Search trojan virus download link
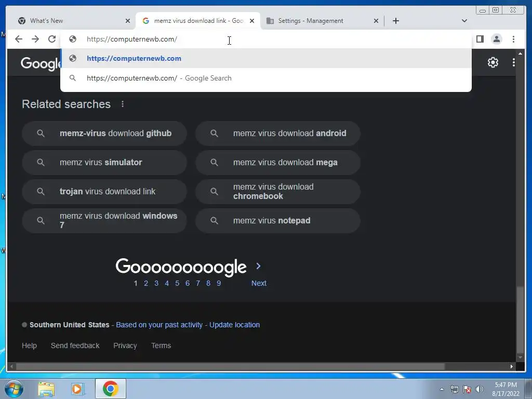 click(x=104, y=191)
